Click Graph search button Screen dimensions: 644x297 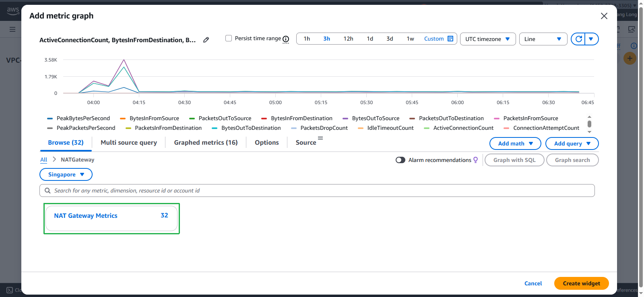[572, 160]
